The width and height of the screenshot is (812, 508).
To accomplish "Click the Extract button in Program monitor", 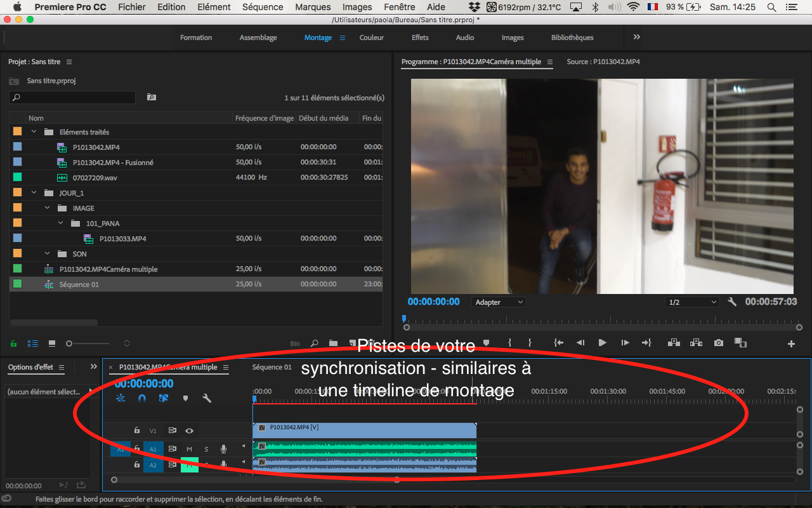I will (696, 343).
